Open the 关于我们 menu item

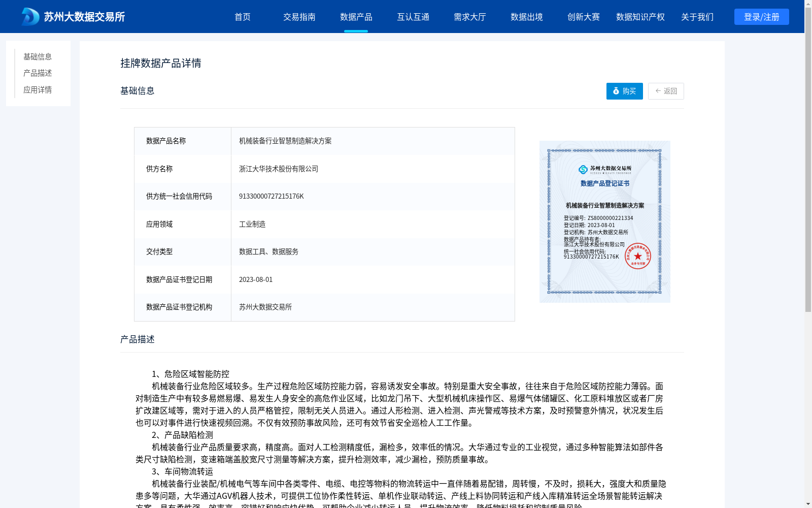coord(697,17)
